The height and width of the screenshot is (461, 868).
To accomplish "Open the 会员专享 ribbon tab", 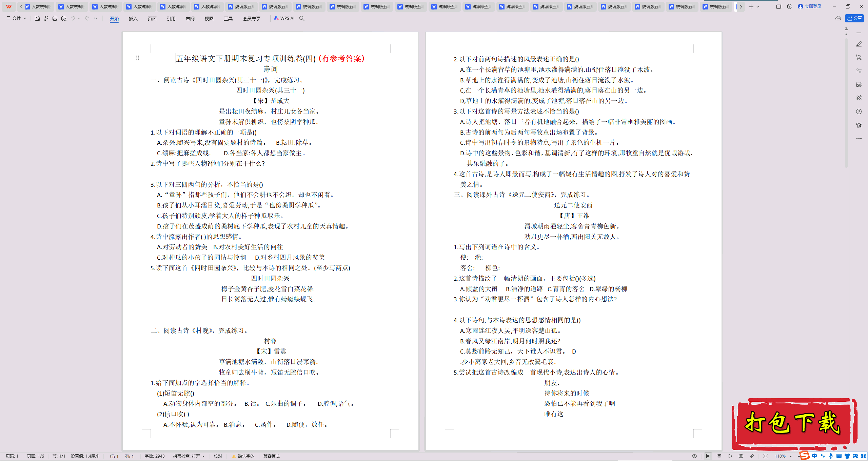I will (x=252, y=19).
